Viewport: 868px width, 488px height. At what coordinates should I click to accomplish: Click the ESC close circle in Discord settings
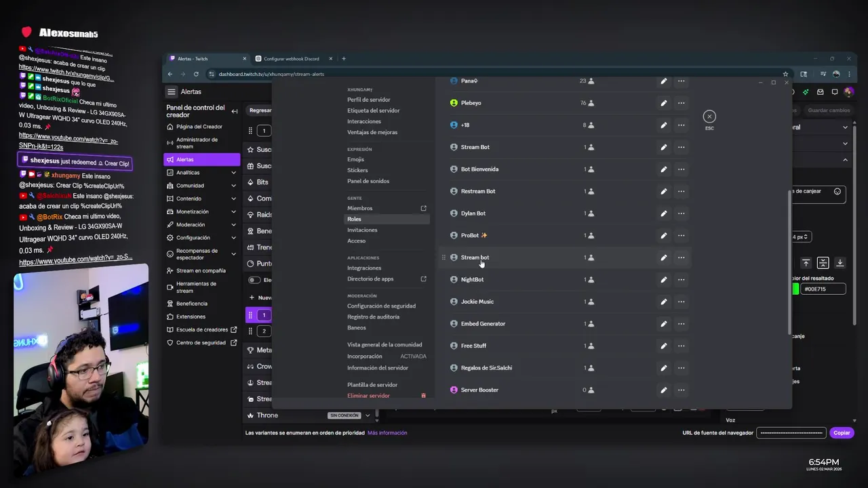(x=709, y=117)
